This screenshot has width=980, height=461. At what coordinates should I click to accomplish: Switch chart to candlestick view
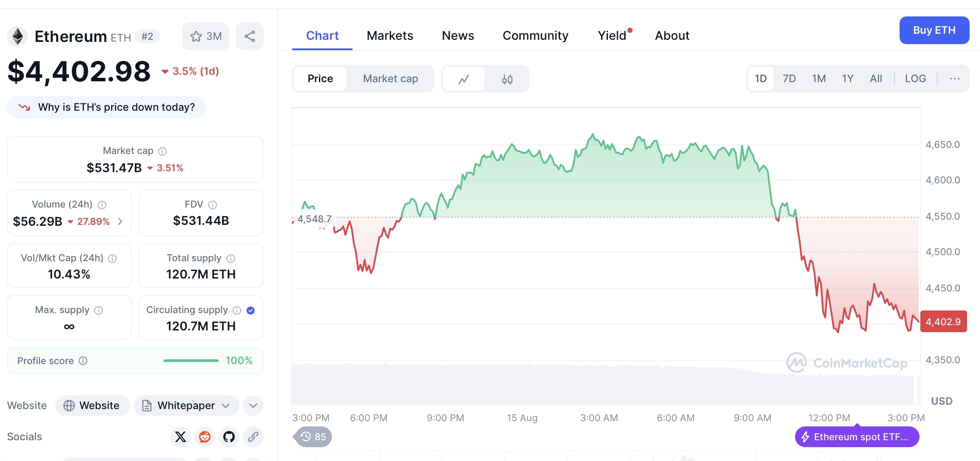[507, 79]
